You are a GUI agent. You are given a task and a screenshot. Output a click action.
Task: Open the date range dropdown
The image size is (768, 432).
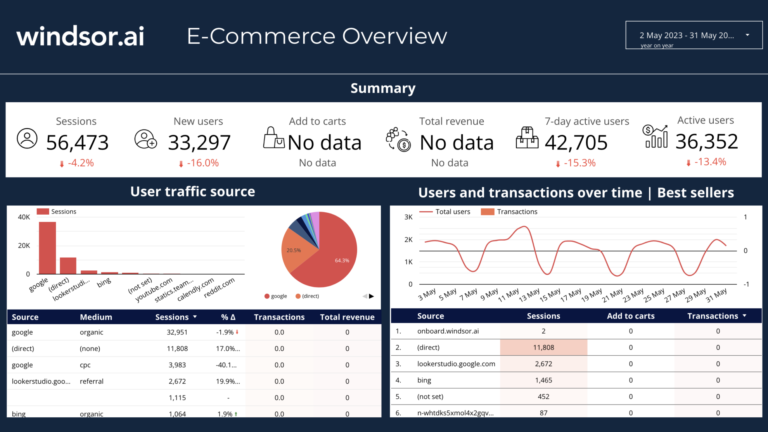pos(694,35)
